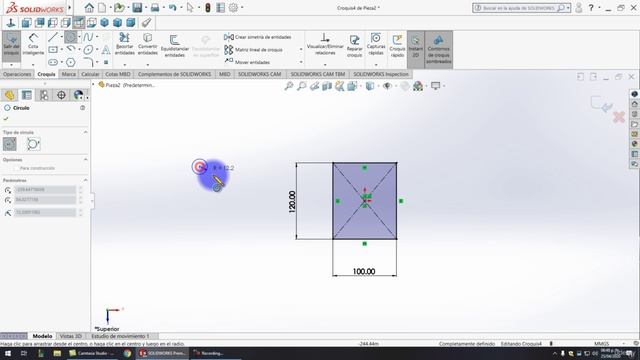The width and height of the screenshot is (640, 360).
Task: Open the PropertyManager tab icon
Action: (27, 95)
